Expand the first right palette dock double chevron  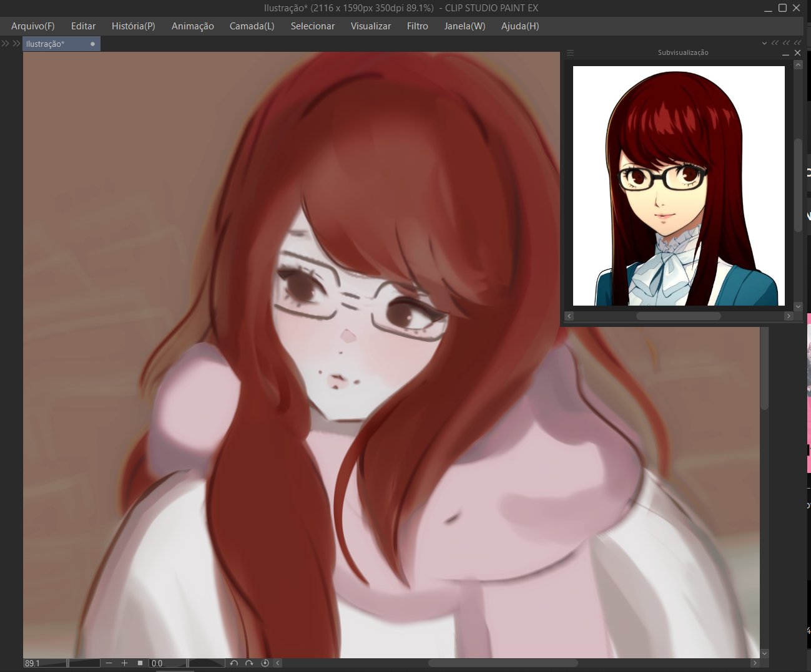(x=775, y=43)
